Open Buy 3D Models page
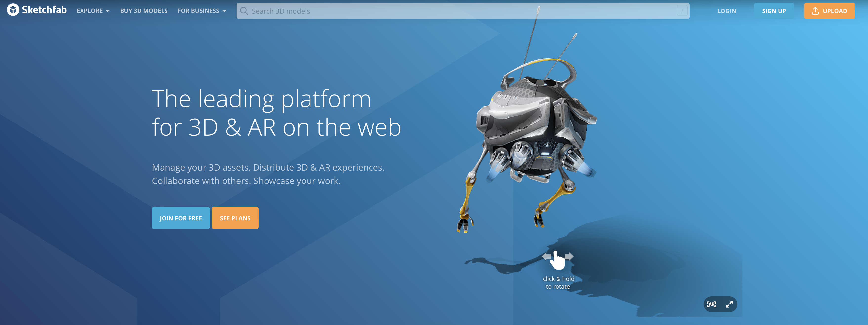 click(x=144, y=11)
